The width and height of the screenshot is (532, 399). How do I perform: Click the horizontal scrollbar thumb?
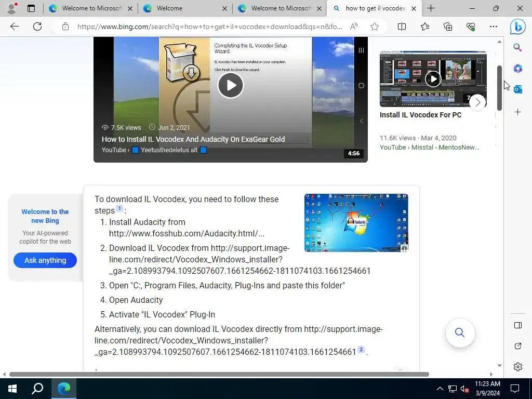point(219,374)
